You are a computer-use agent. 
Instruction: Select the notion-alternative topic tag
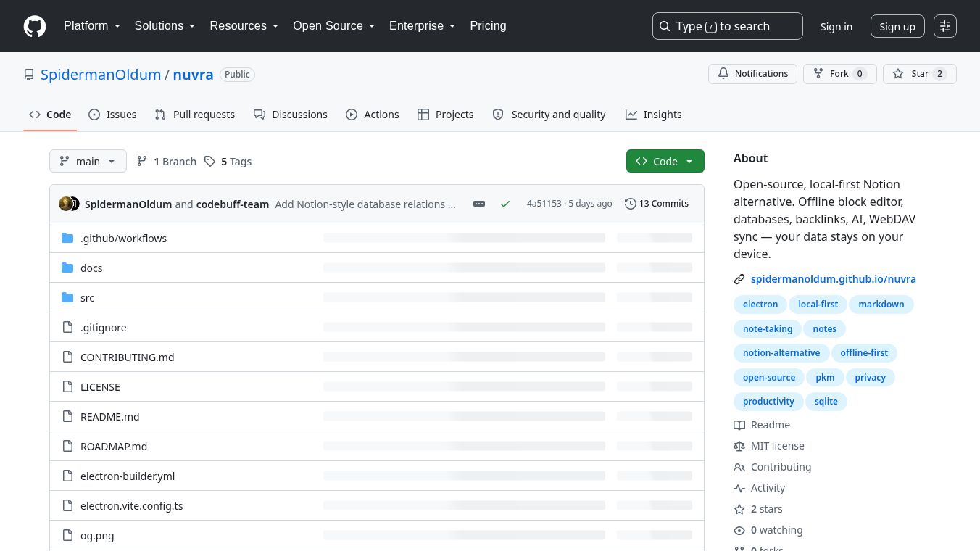781,353
